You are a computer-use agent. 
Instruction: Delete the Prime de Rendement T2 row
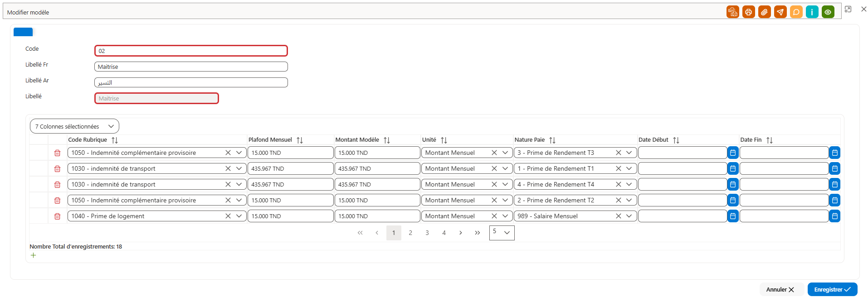pyautogui.click(x=58, y=201)
